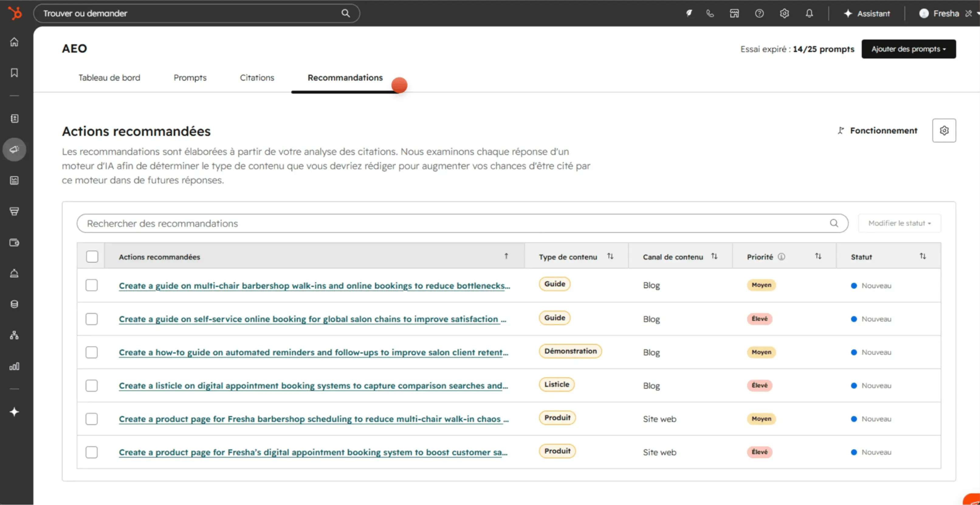Open the Modifier le statut dropdown

click(x=899, y=223)
